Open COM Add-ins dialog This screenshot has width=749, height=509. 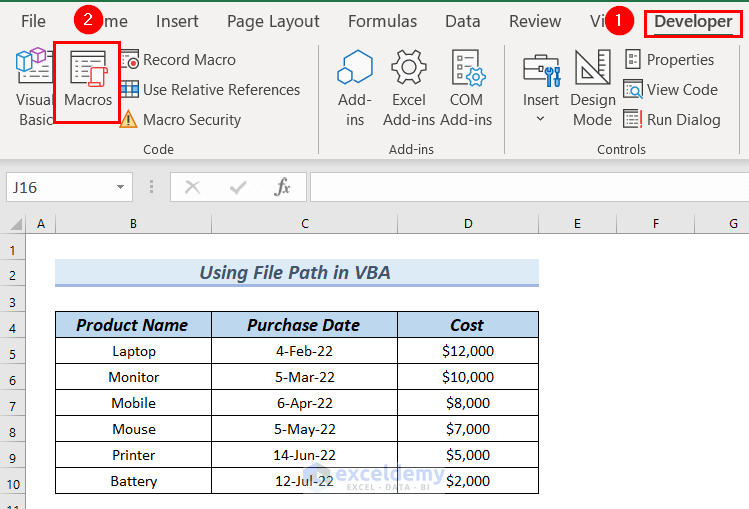coord(467,87)
